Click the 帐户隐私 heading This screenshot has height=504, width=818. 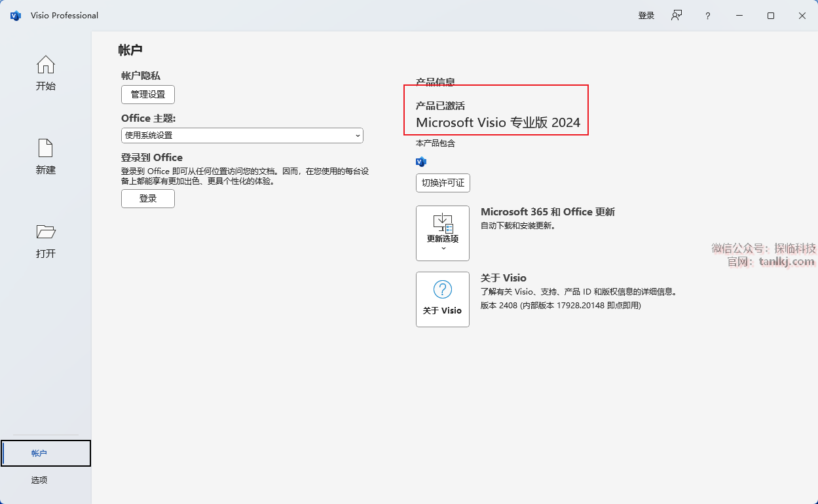pos(141,76)
